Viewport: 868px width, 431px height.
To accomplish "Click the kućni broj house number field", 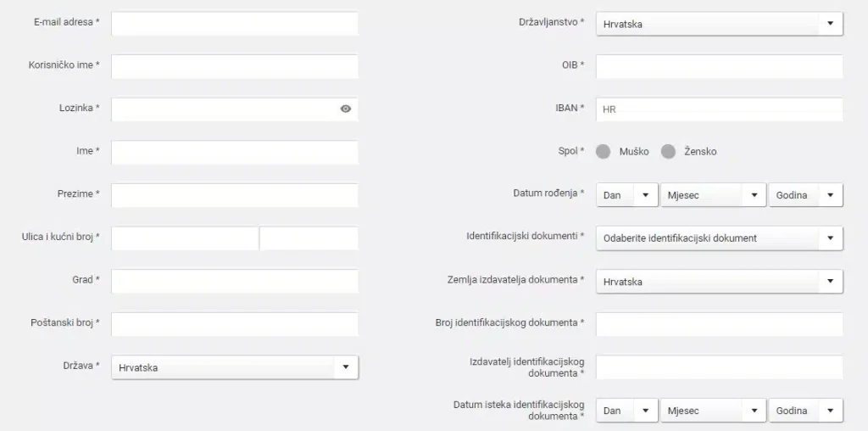I will pyautogui.click(x=309, y=238).
